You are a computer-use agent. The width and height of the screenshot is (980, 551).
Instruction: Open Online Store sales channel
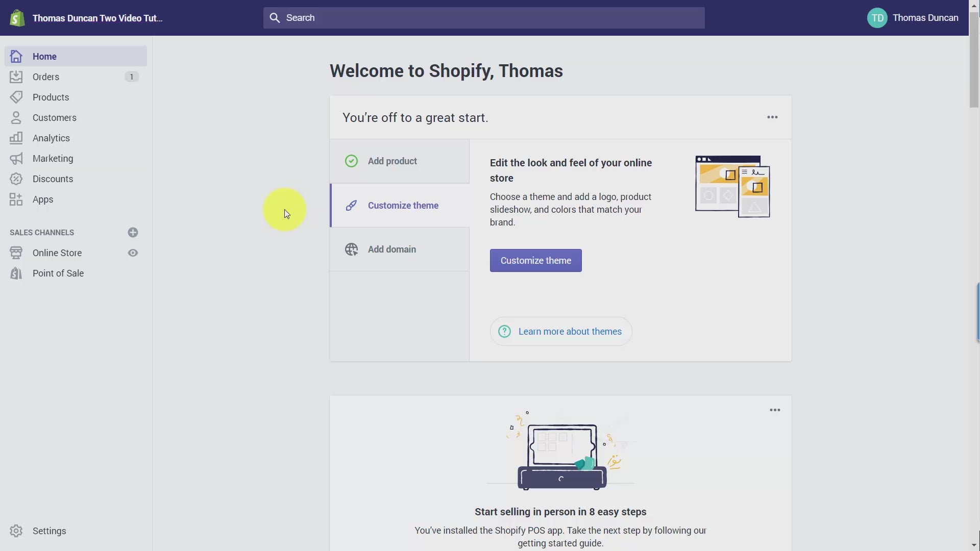coord(57,253)
